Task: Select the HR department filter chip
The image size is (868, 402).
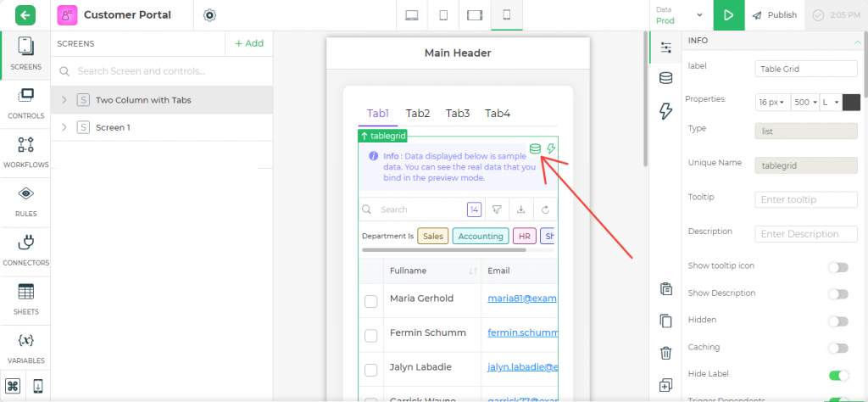Action: point(524,236)
